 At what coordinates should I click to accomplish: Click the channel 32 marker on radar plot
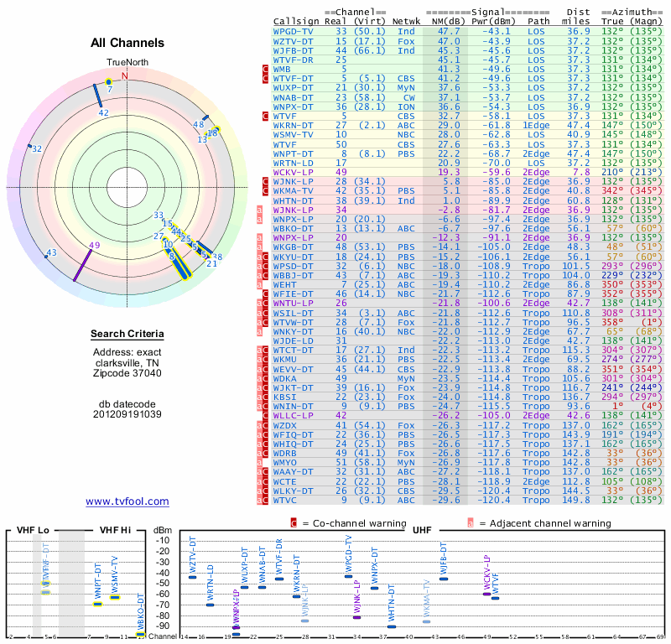pyautogui.click(x=30, y=145)
